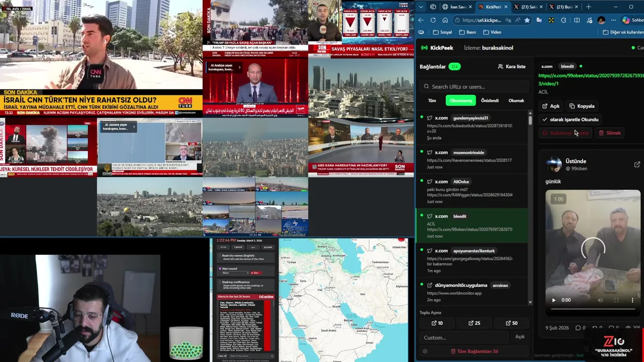The height and width of the screenshot is (362, 644).
Task: Reload the page using the refresh icon
Action: 433,20
